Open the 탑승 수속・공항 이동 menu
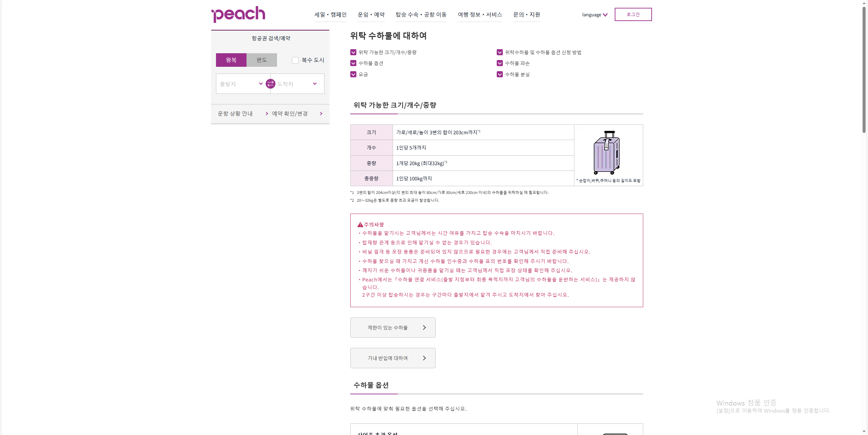The image size is (868, 435). coord(421,15)
